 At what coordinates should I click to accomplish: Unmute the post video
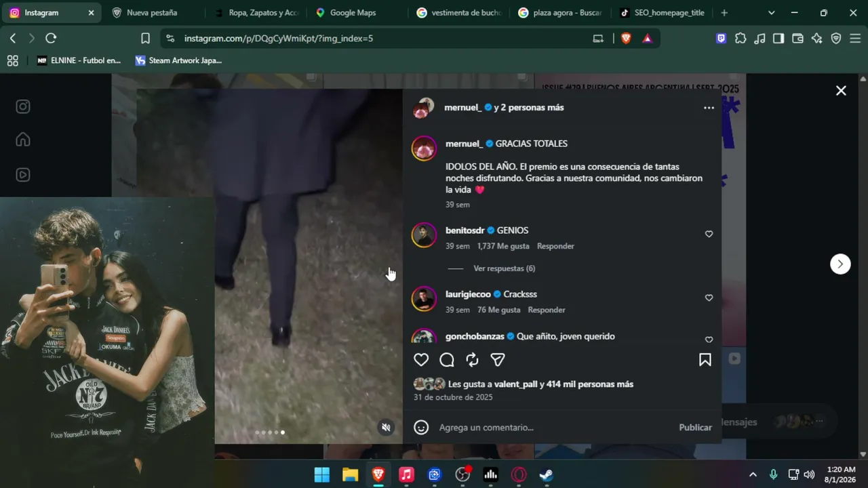386,427
